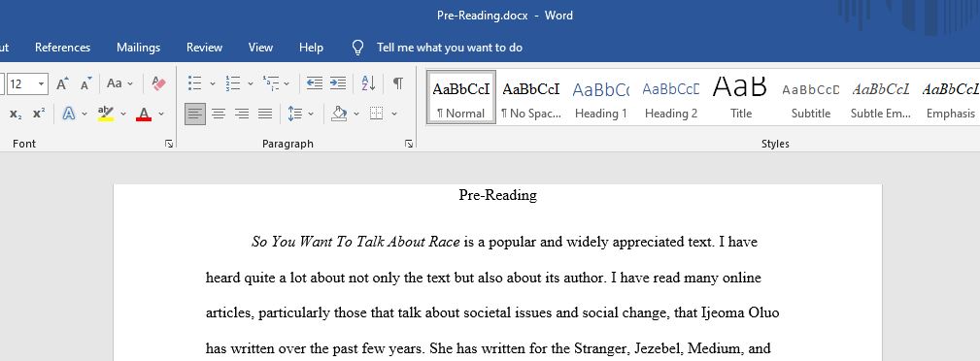Click the Tell me what you want to do box
980x361 pixels.
[x=450, y=48]
